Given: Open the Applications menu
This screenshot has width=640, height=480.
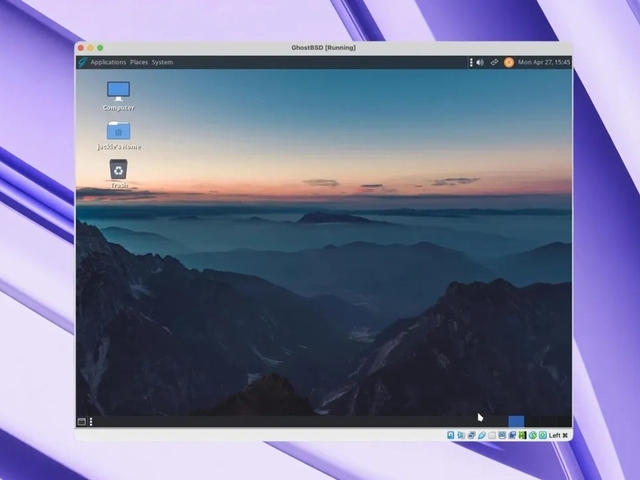Looking at the screenshot, I should [108, 62].
